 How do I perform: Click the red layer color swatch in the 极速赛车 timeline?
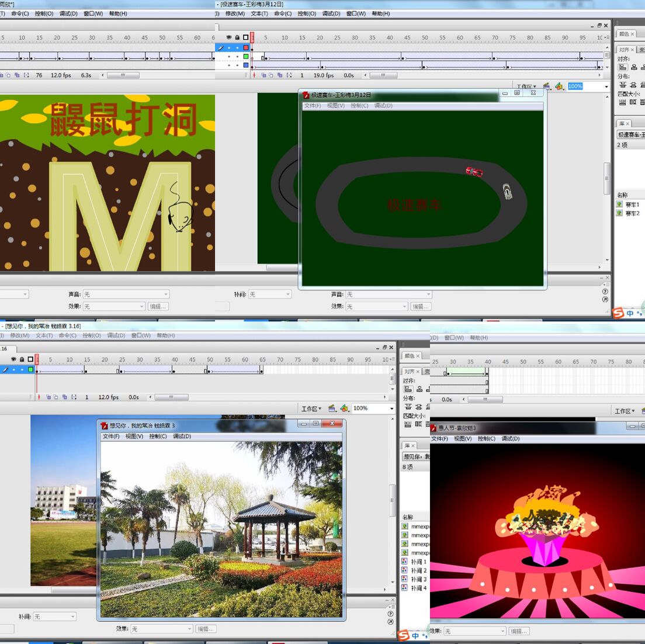tap(246, 47)
